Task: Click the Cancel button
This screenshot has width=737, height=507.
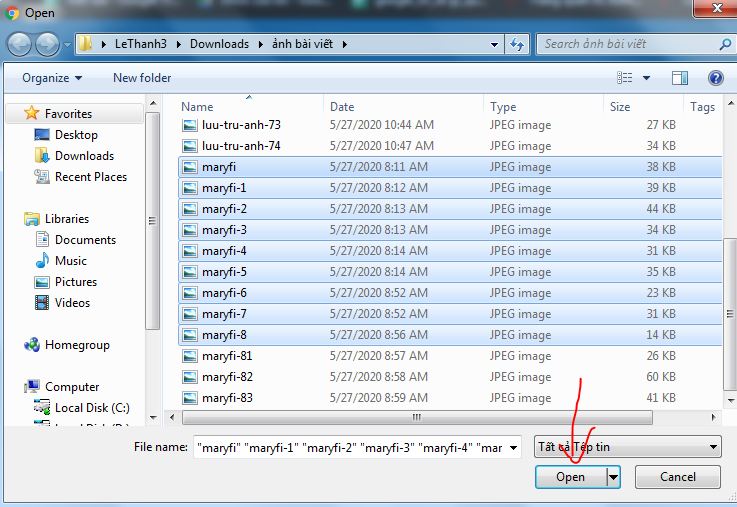Action: coord(677,477)
